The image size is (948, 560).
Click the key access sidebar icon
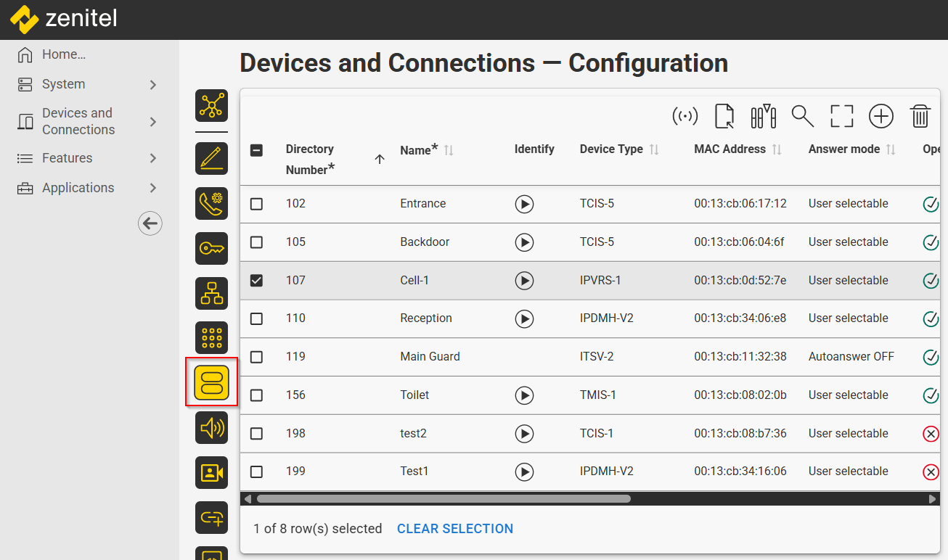point(212,249)
